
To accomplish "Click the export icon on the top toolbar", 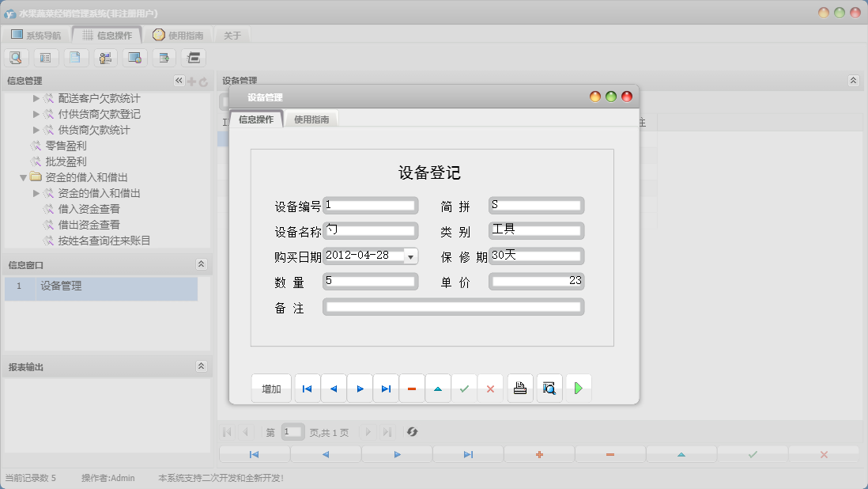I will pos(164,57).
